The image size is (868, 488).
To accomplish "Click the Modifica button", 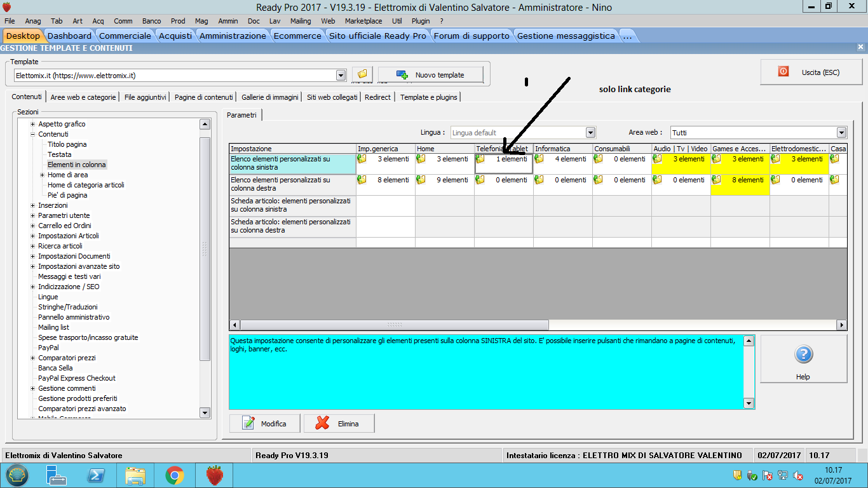I will point(265,423).
